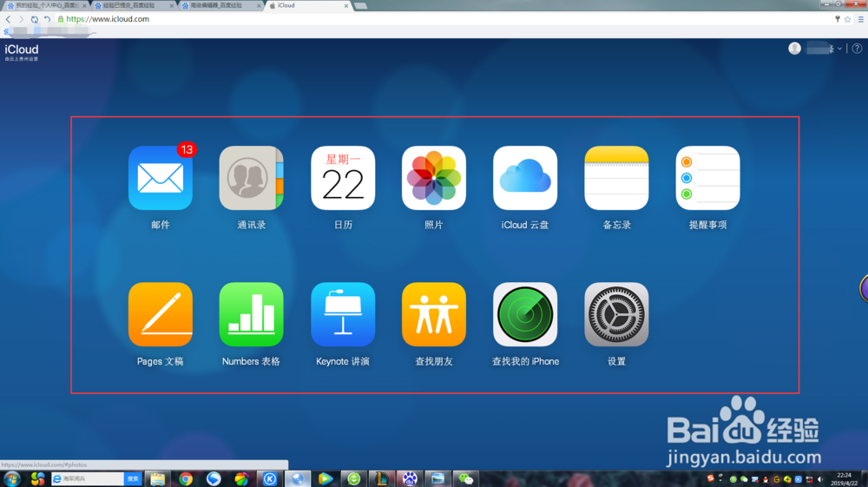Open the browser menu (three lines) icon
Image resolution: width=868 pixels, height=487 pixels.
click(x=861, y=19)
